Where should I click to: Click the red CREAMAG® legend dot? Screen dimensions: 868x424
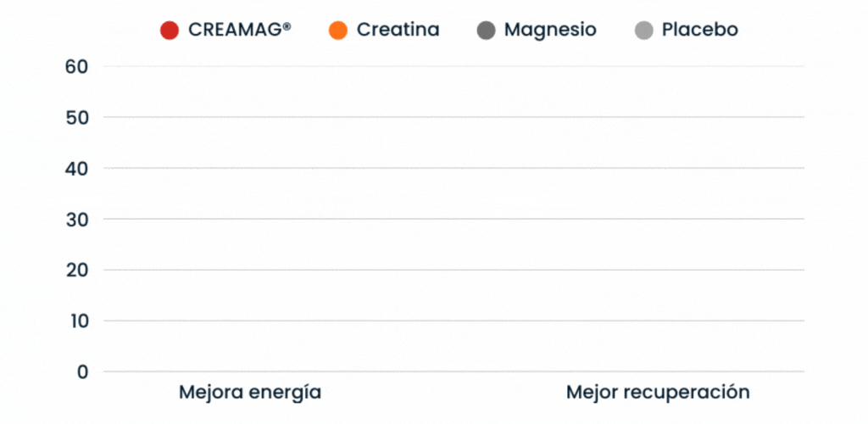click(x=170, y=31)
